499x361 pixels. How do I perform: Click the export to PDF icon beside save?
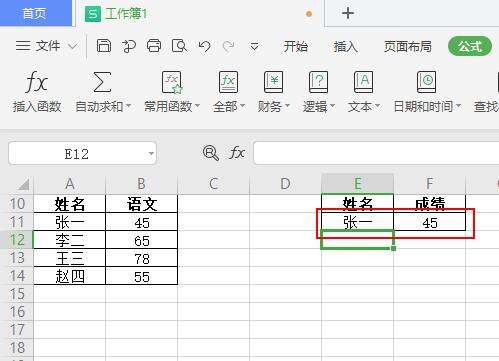click(129, 46)
